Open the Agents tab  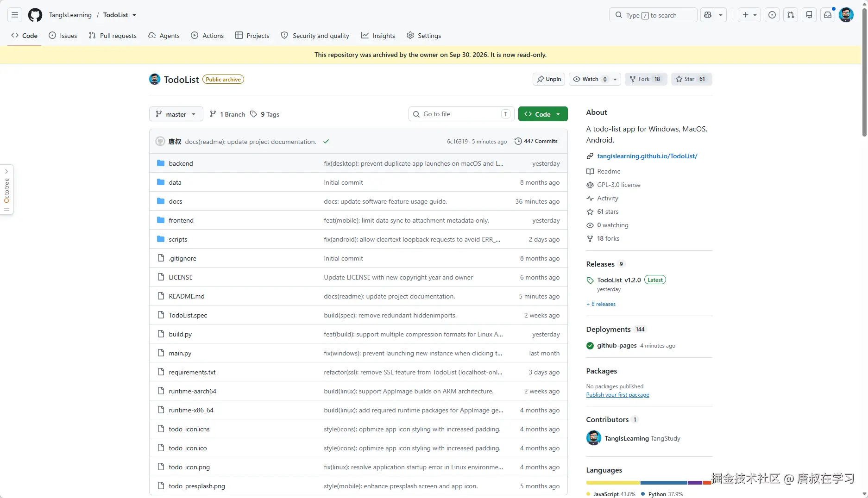164,36
